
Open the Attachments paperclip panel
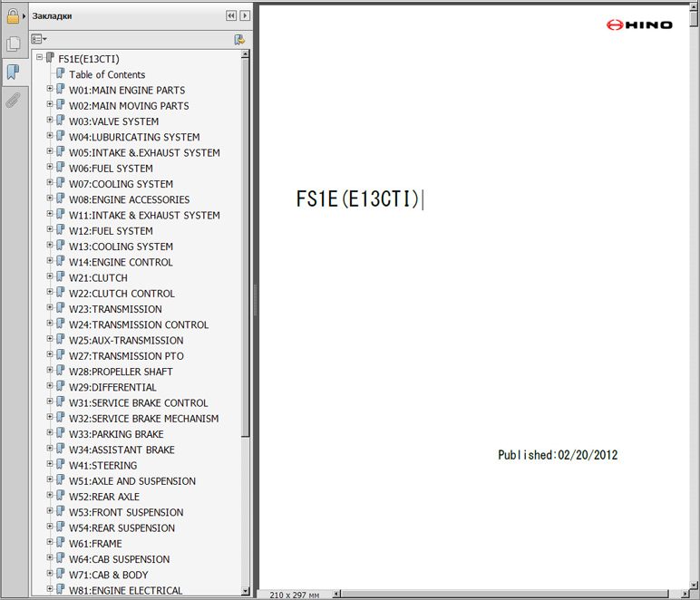pos(13,101)
